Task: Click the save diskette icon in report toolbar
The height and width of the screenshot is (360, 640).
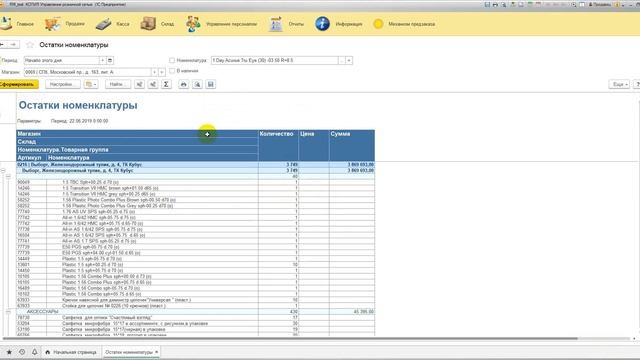Action: [211, 84]
